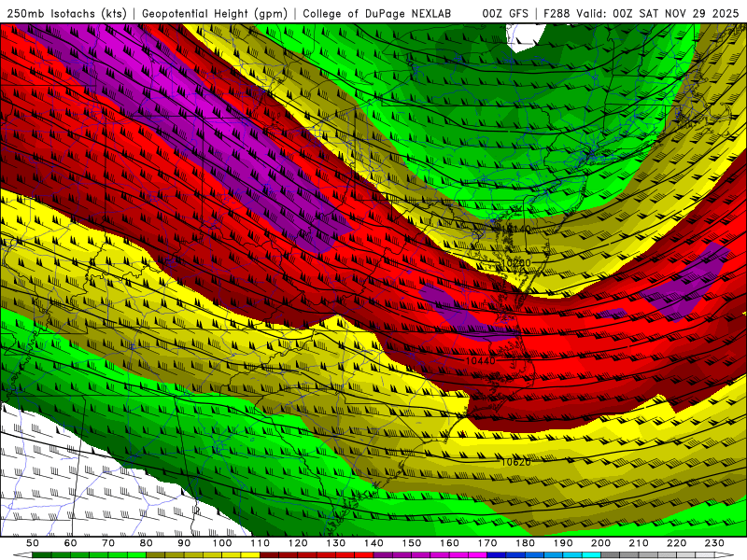The height and width of the screenshot is (560, 747).
Task: Click the 100 tick on the color scale
Action: pos(222,543)
